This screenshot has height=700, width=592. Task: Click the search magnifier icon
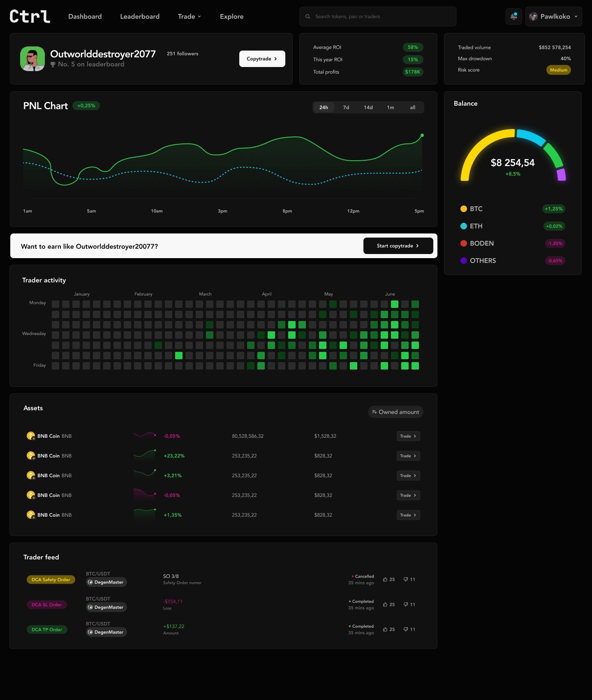308,16
